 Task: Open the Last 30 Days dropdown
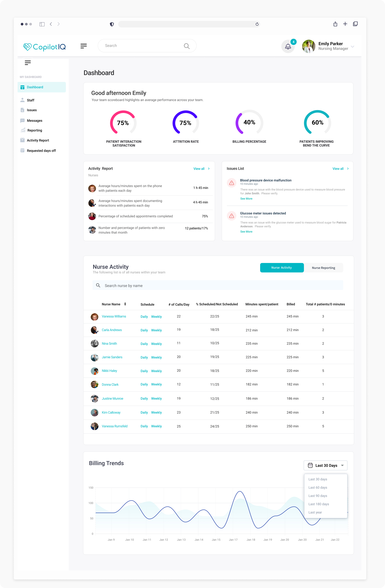(x=325, y=465)
